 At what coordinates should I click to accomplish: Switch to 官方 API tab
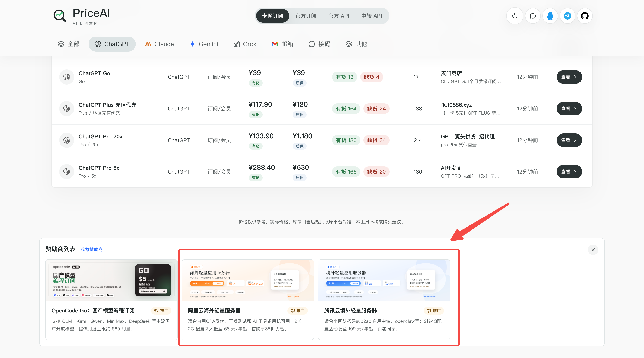pyautogui.click(x=339, y=16)
